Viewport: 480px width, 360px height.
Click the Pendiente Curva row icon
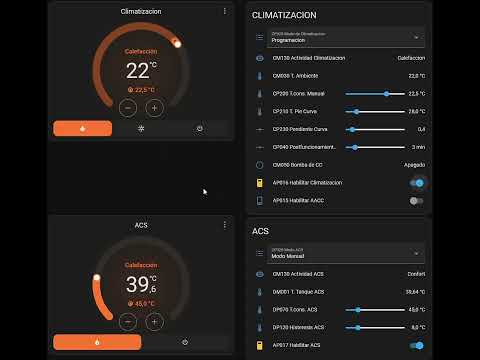[260, 129]
